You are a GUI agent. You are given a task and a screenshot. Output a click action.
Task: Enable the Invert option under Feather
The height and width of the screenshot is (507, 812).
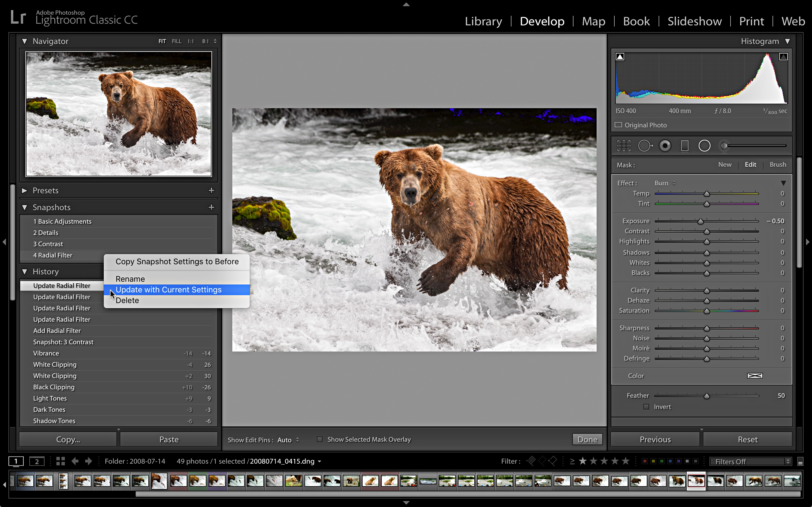646,407
